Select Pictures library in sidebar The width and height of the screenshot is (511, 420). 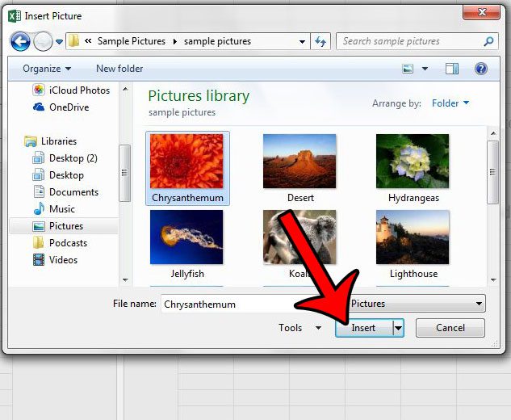point(64,226)
